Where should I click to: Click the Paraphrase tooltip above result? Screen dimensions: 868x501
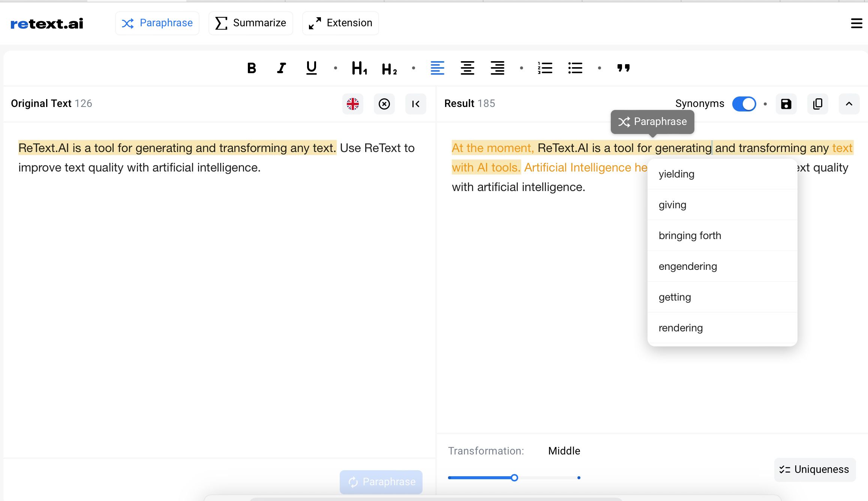click(x=652, y=122)
